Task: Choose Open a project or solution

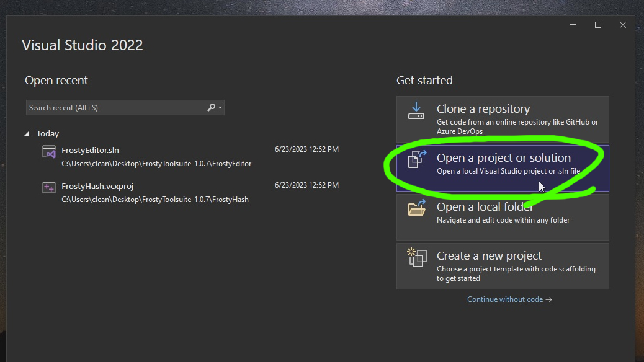Action: pos(503,168)
